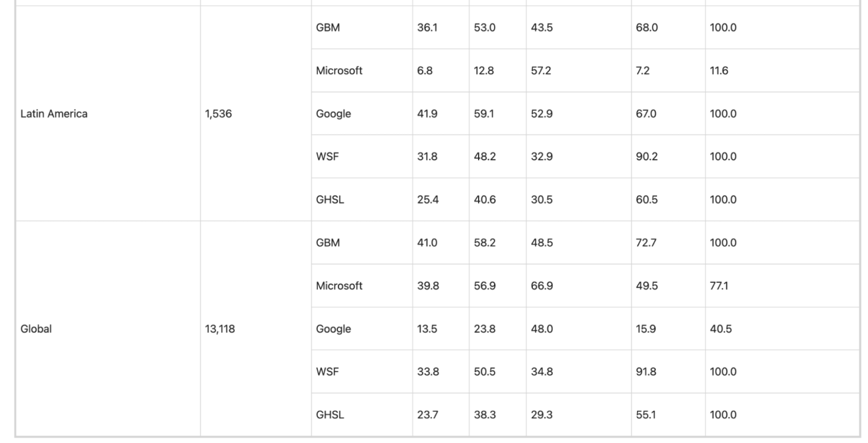Click the cell showing 57.2

pyautogui.click(x=541, y=71)
